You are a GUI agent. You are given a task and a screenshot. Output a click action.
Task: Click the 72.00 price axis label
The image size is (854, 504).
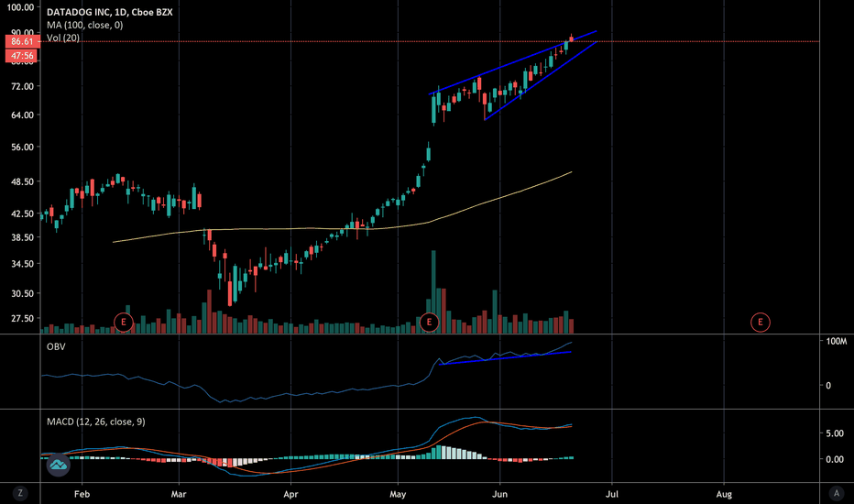22,87
